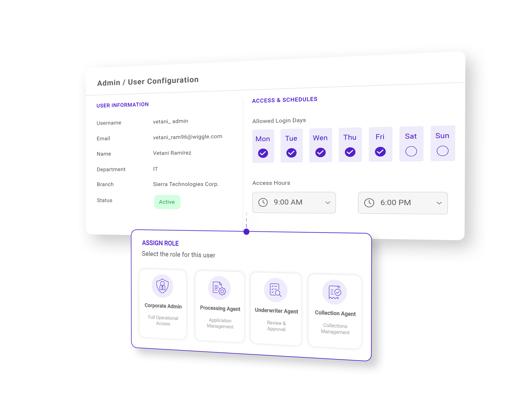Click the Allowed Login Days label
The height and width of the screenshot is (410, 532).
pos(279,121)
